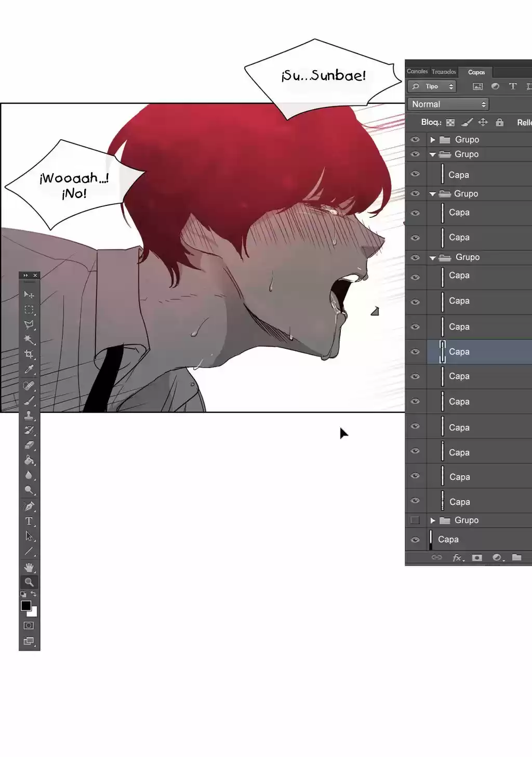Image resolution: width=532 pixels, height=757 pixels.
Task: Add a layer mask
Action: click(x=477, y=557)
